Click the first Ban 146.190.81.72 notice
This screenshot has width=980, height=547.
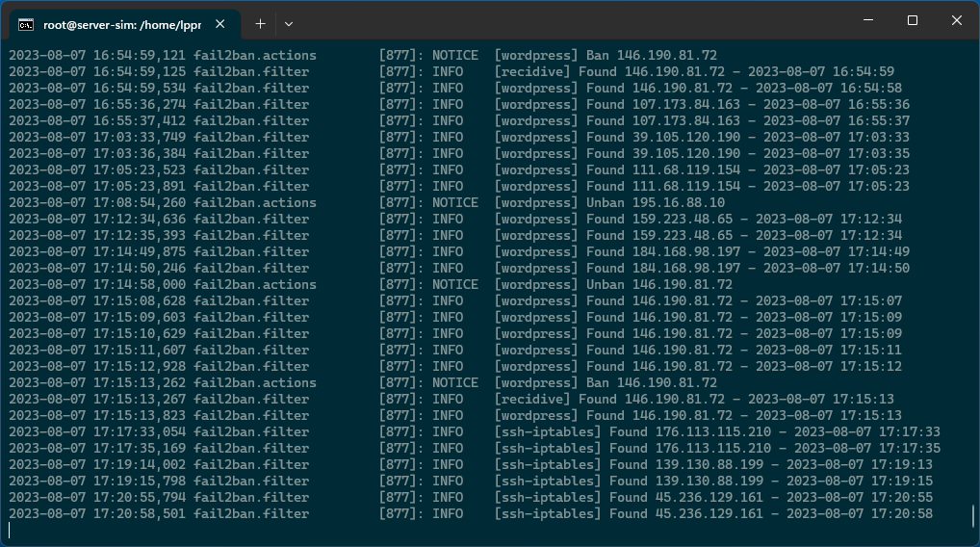651,55
